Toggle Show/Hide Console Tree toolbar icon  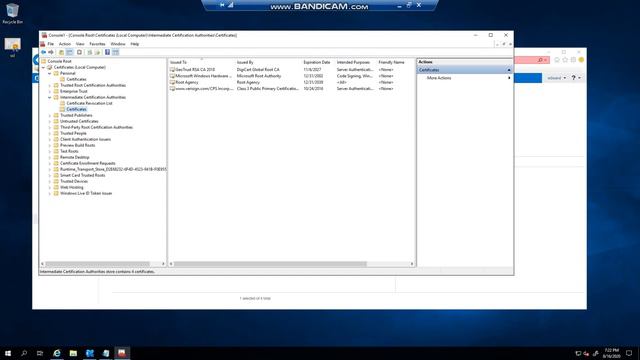(x=69, y=52)
